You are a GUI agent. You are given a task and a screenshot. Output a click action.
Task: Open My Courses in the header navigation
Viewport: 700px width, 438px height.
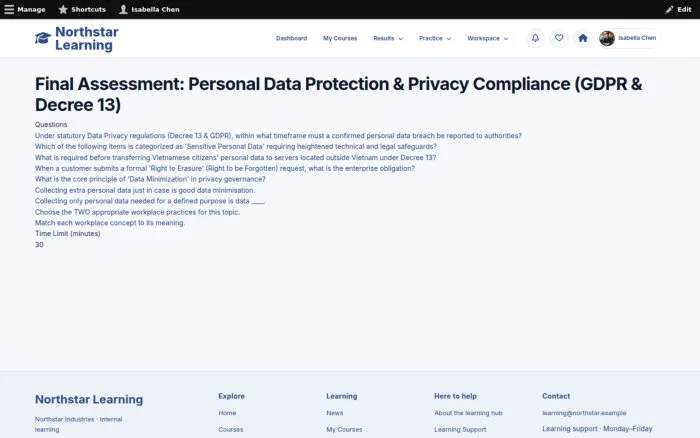point(340,38)
